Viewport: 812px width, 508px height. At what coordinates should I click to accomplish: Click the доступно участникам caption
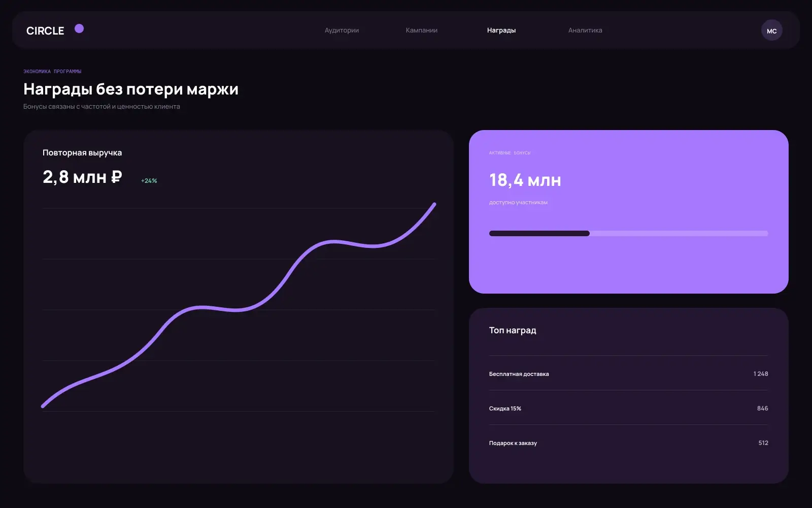point(518,202)
